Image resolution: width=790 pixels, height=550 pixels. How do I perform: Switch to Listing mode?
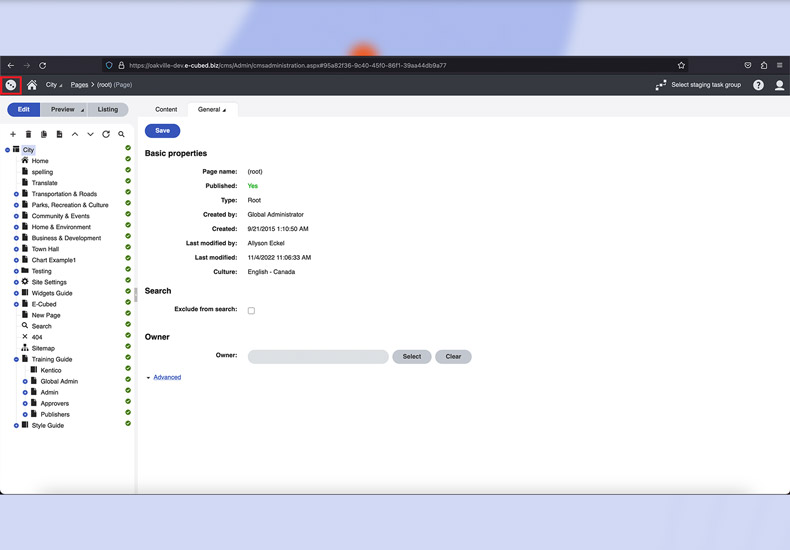tap(108, 109)
